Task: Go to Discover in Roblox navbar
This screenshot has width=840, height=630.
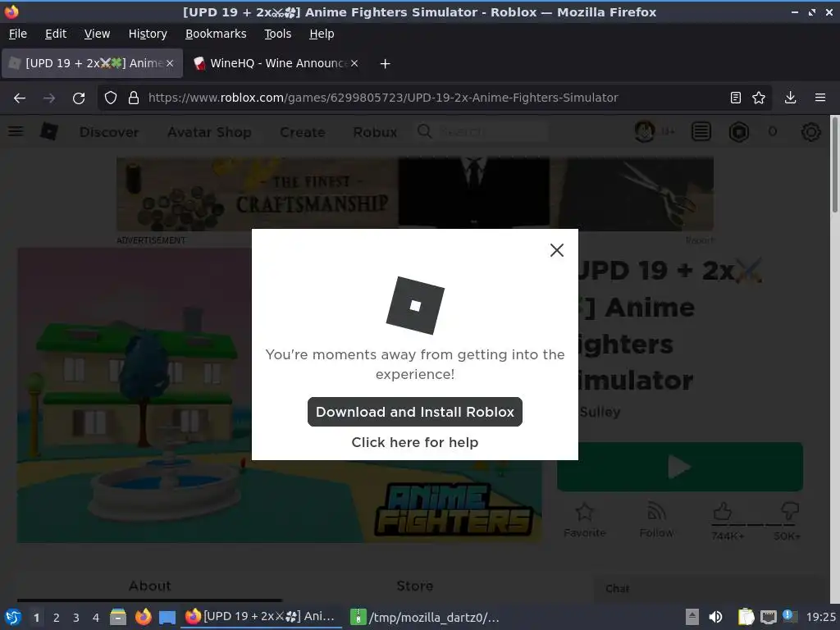Action: tap(109, 132)
